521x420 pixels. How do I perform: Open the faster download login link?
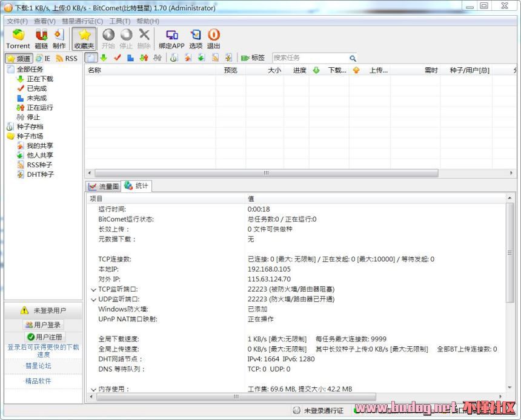tap(43, 350)
